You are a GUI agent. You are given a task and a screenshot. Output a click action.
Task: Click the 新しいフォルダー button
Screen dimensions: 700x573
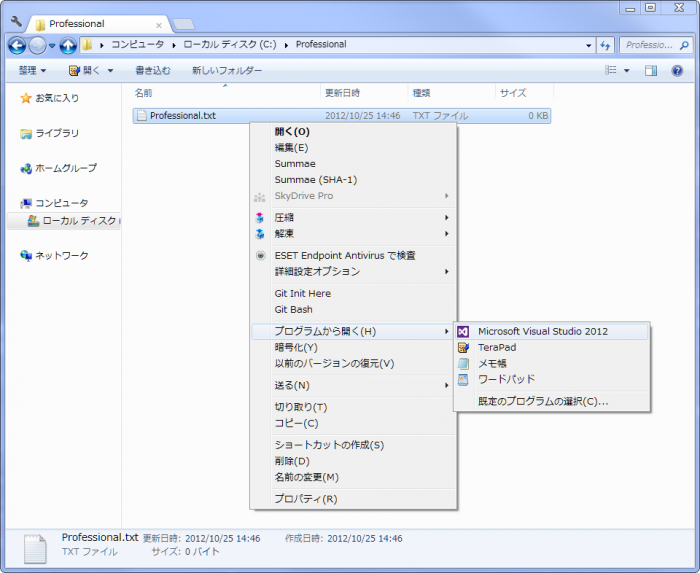[x=227, y=71]
